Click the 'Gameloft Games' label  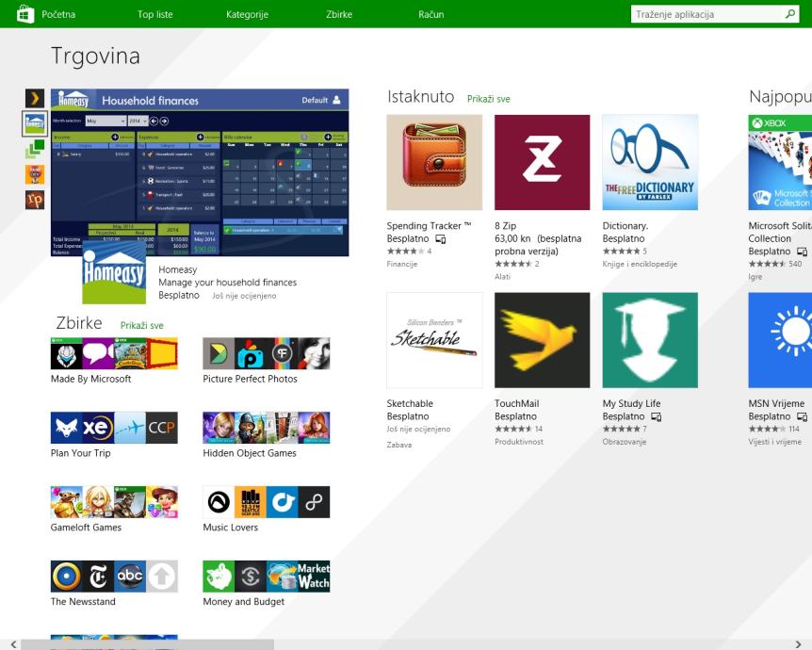coord(86,528)
